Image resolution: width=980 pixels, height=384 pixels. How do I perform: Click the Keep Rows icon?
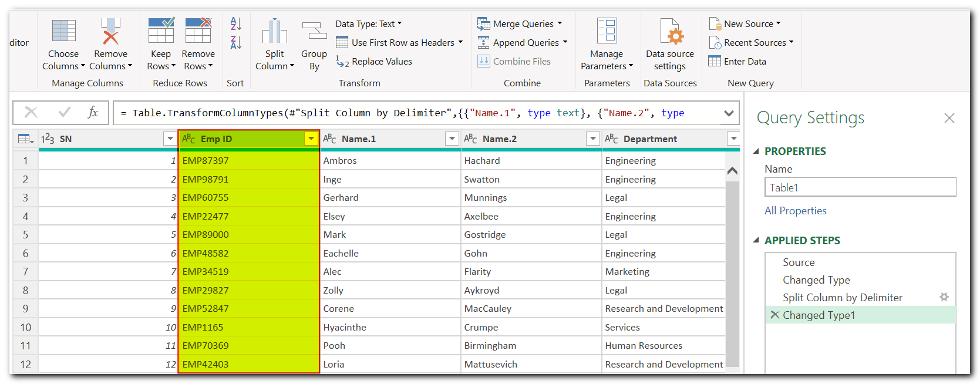[161, 31]
